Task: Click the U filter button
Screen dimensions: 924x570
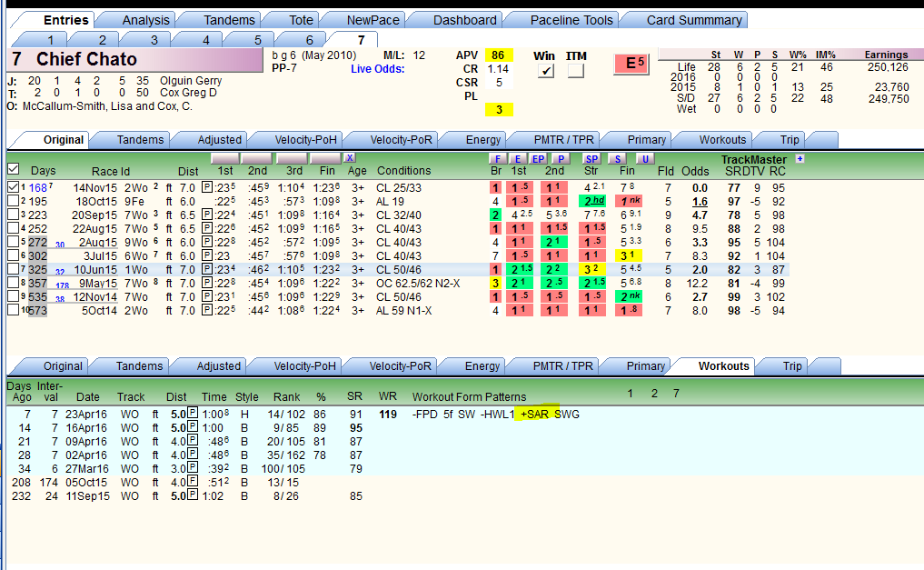Action: (645, 158)
